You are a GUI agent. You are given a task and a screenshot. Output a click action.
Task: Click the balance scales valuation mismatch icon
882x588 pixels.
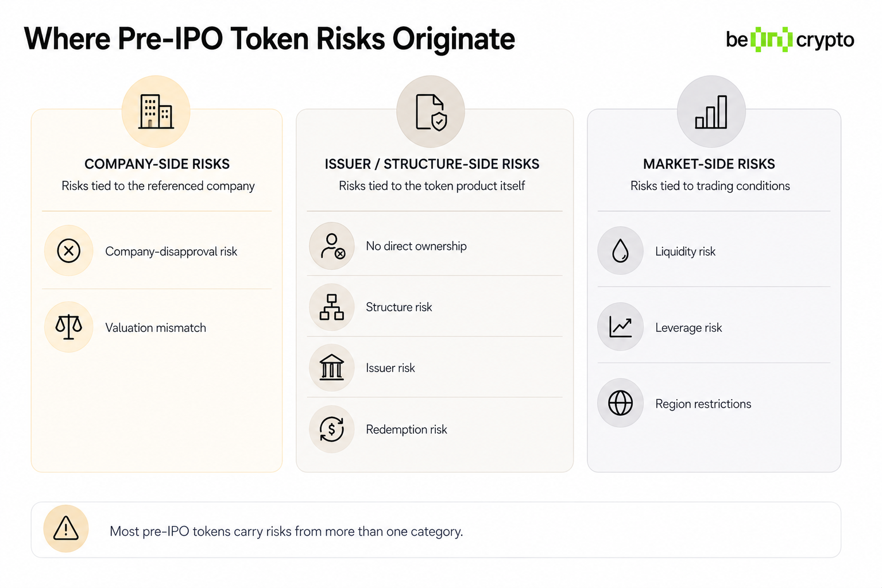tap(68, 327)
